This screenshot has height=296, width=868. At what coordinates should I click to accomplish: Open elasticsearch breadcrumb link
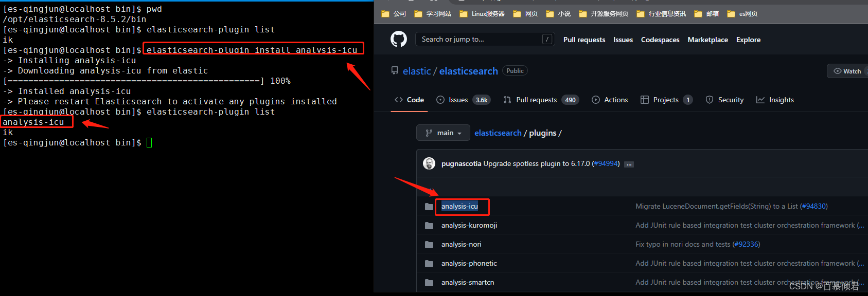pos(498,133)
